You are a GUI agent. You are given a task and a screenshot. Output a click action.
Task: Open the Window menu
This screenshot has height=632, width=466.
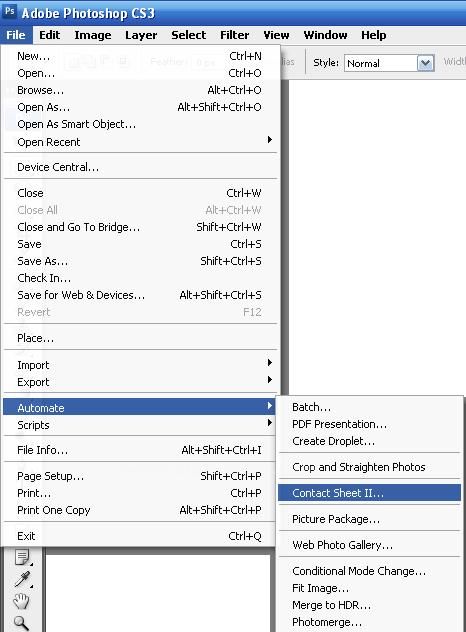325,35
